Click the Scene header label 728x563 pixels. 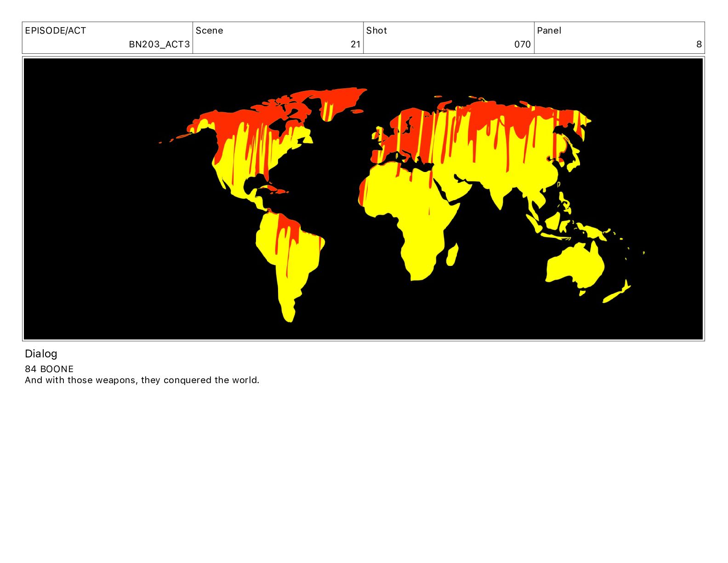210,31
